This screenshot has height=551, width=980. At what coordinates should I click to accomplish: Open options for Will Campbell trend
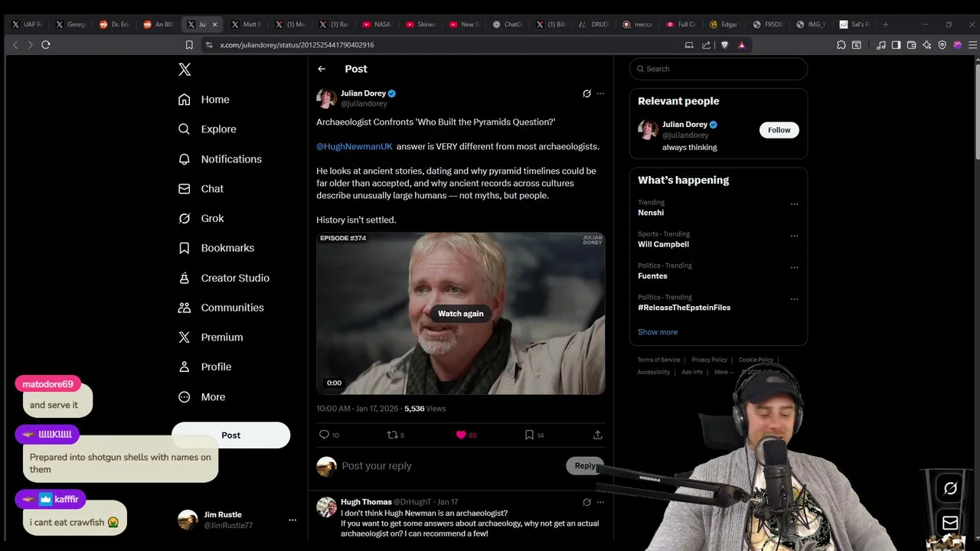tap(794, 236)
